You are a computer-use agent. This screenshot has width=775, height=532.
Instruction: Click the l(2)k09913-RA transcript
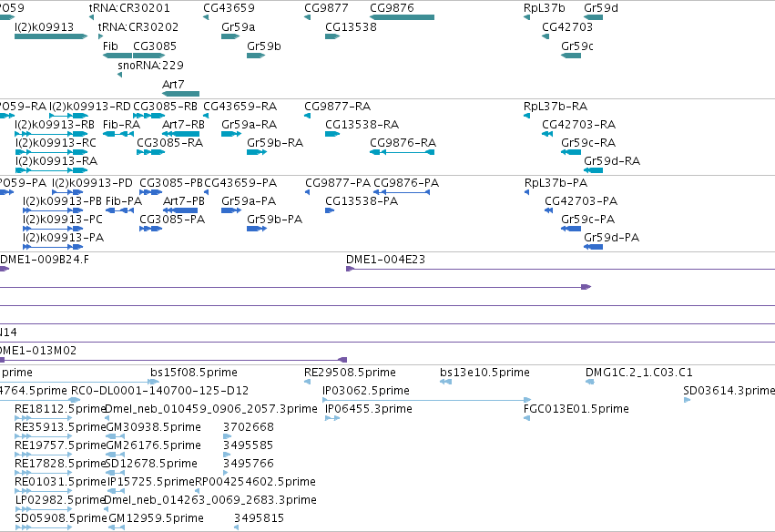(51, 170)
